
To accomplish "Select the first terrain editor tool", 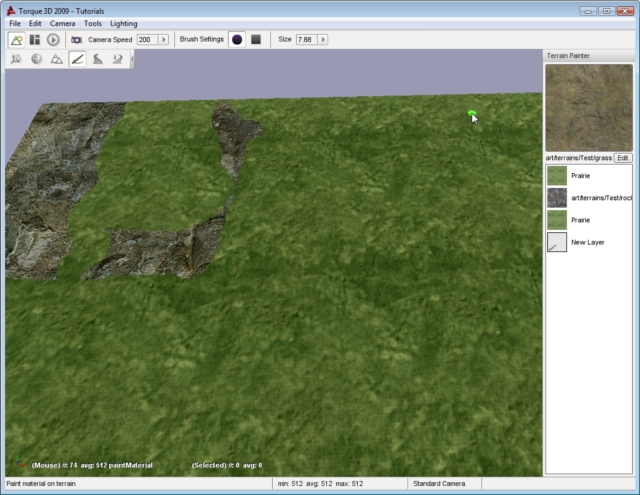I will coord(16,60).
